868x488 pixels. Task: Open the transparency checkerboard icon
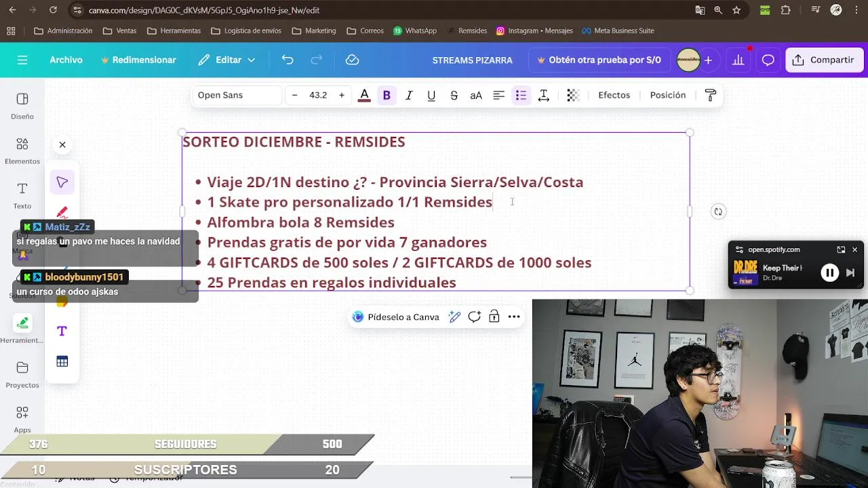click(573, 95)
